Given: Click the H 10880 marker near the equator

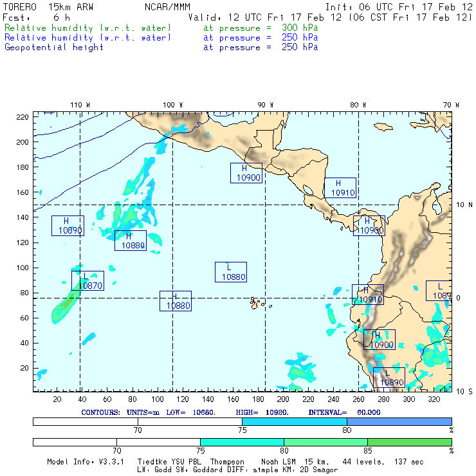Looking at the screenshot, I should coord(176,301).
